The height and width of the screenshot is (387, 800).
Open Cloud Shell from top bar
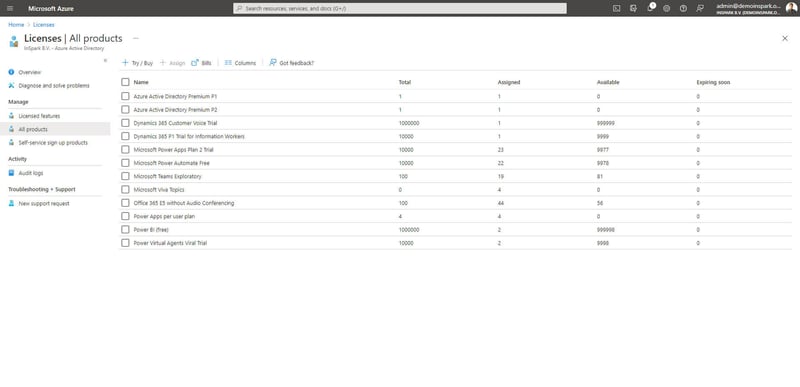click(616, 8)
